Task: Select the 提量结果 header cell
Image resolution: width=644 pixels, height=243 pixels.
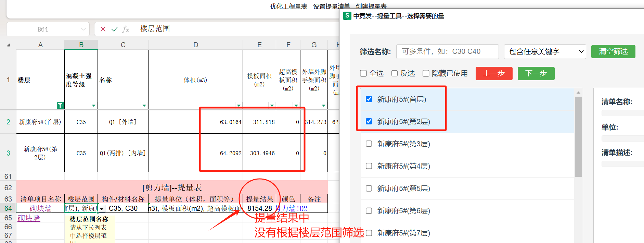Action: [x=259, y=199]
